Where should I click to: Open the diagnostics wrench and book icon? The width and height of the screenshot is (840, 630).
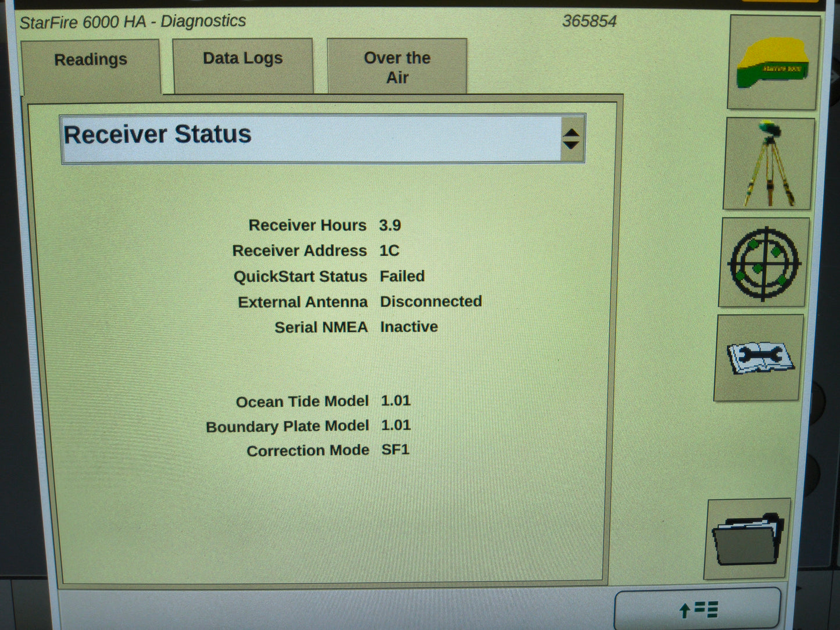pos(758,358)
